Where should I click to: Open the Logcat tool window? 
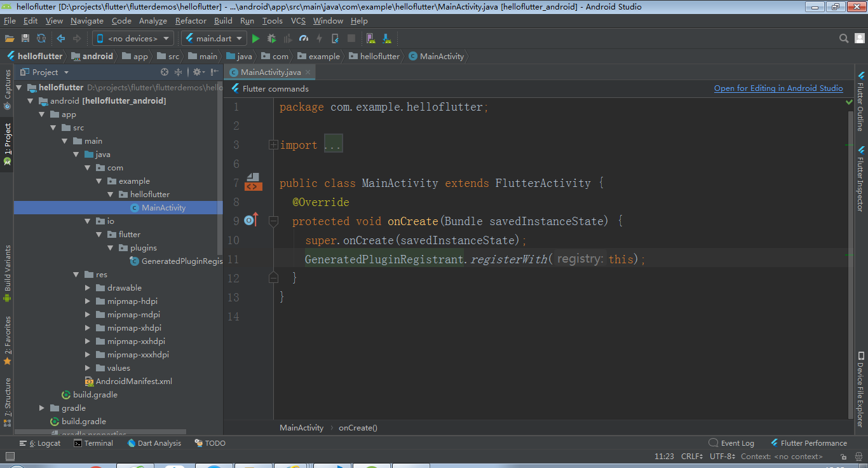(x=40, y=443)
